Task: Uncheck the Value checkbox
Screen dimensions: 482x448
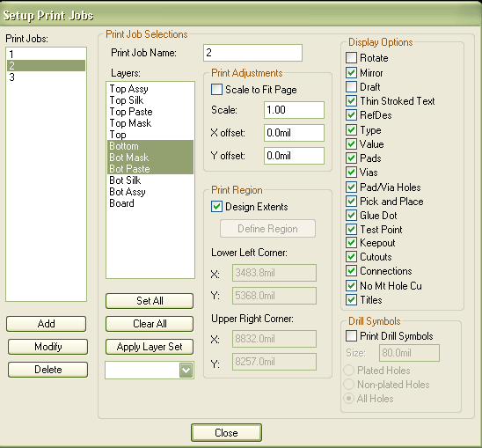Action: [351, 144]
